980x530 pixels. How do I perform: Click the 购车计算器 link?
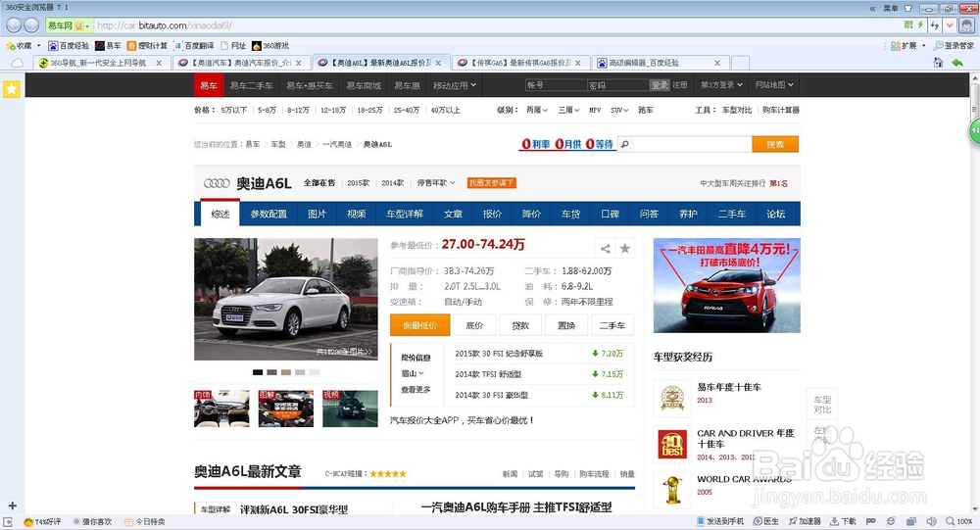[x=781, y=110]
